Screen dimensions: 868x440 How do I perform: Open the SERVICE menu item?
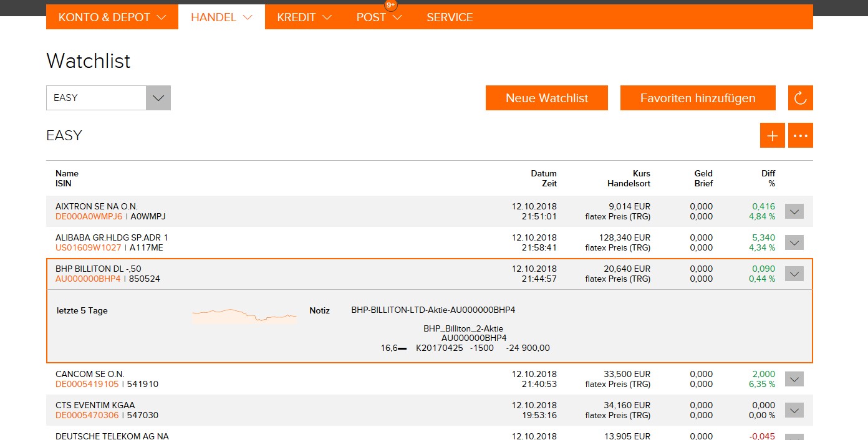pyautogui.click(x=450, y=17)
